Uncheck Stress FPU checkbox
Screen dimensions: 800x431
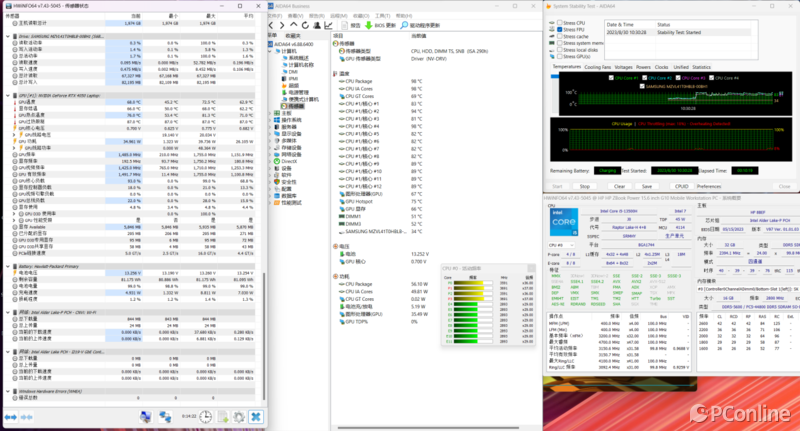(x=560, y=30)
